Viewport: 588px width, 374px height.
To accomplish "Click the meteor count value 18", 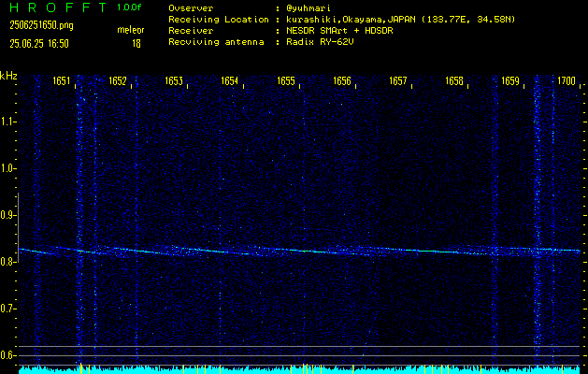I will point(136,44).
